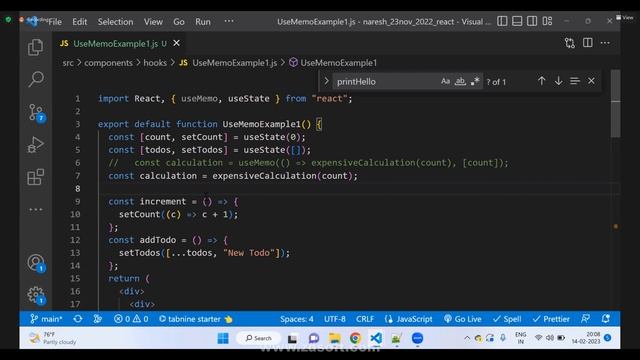
Task: Toggle Match Case in find widget
Action: coord(445,81)
